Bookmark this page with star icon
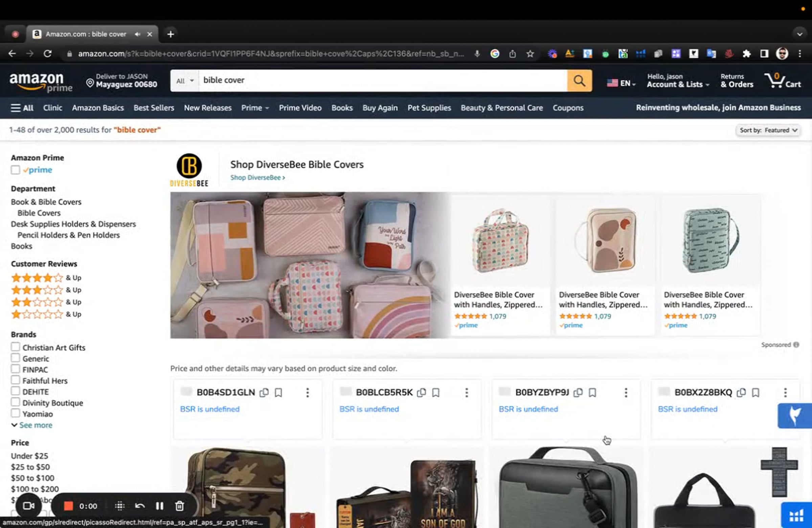This screenshot has width=812, height=528. (x=530, y=53)
